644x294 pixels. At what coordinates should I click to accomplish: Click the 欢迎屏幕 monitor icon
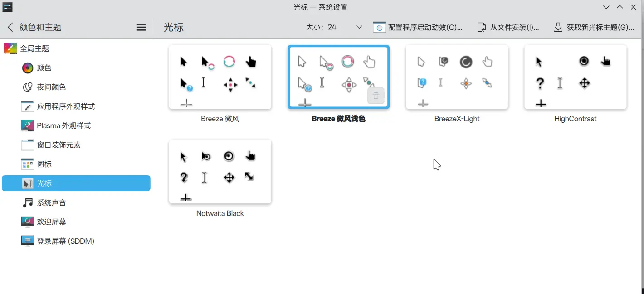coord(28,222)
